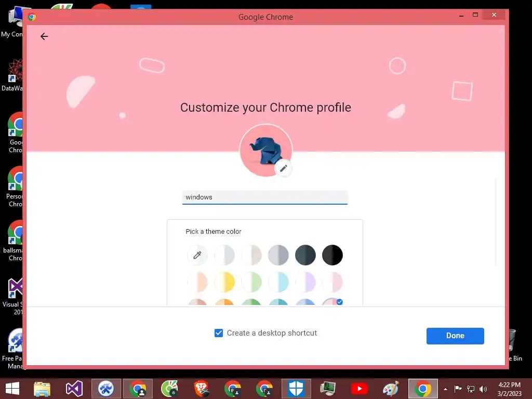Viewport: 532px width, 399px height.
Task: Pick the yellow theme color
Action: (224, 282)
